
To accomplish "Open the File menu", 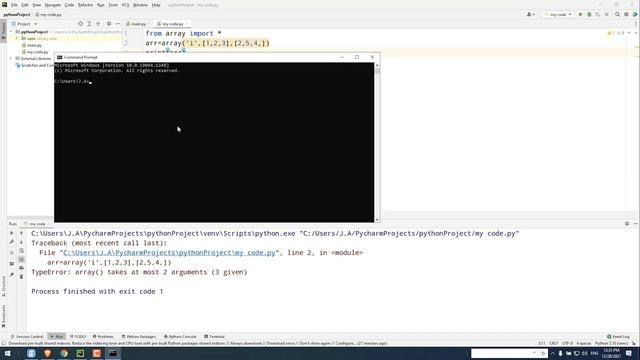I will tap(14, 5).
